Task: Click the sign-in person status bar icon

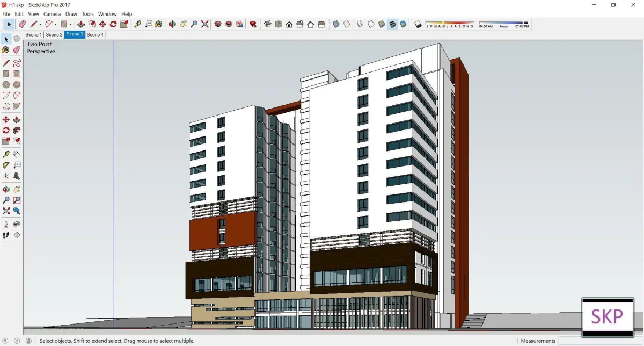Action: click(29, 341)
